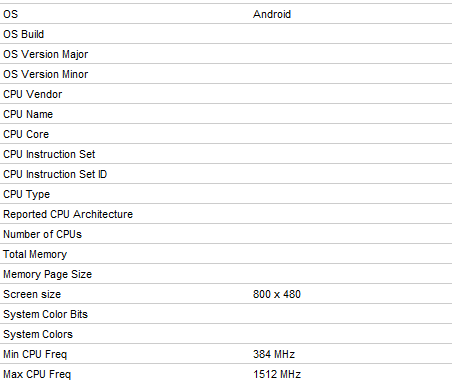Viewport: 452px width, 382px height.
Task: Select the CPU Instruction Set ID row
Action: point(226,174)
